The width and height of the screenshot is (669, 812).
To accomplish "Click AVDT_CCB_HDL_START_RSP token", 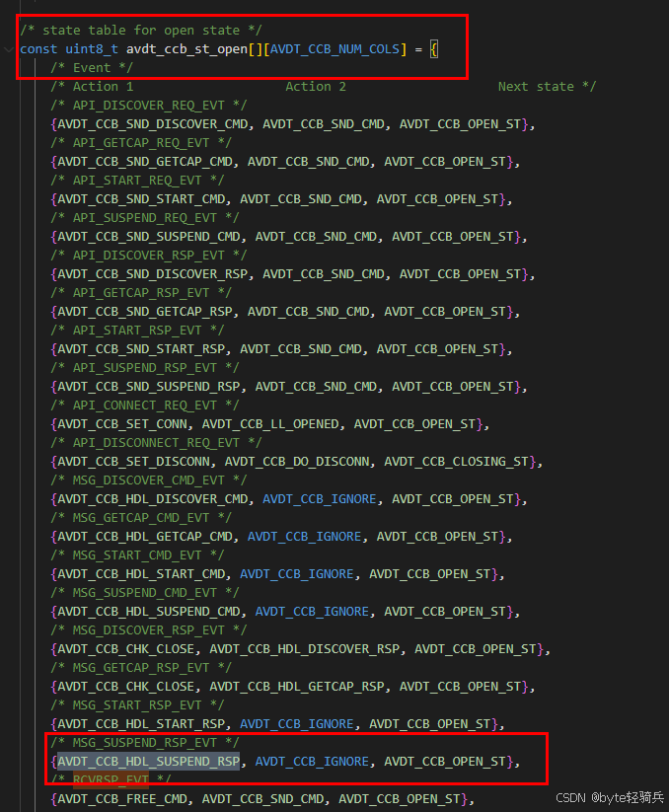I will click(141, 724).
